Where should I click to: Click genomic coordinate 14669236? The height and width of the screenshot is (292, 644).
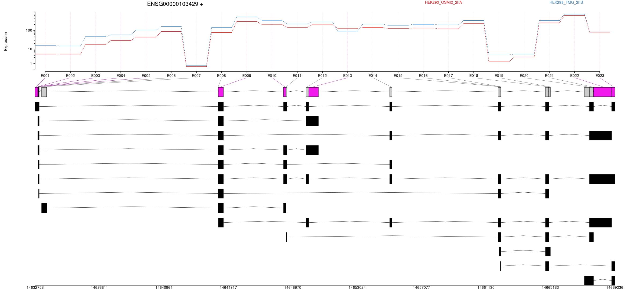615,288
